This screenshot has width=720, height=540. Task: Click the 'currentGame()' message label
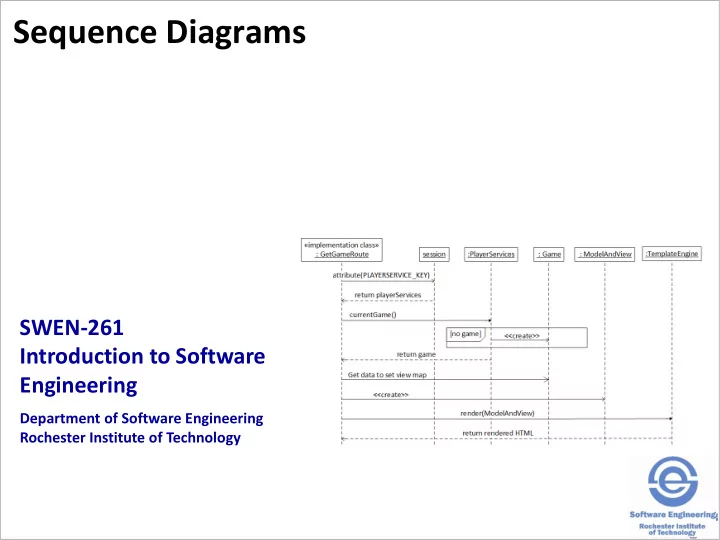(373, 315)
